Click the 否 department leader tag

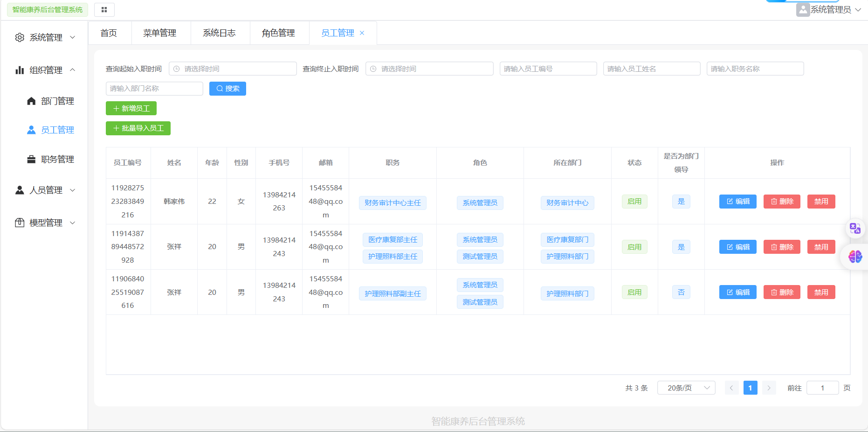pyautogui.click(x=681, y=293)
